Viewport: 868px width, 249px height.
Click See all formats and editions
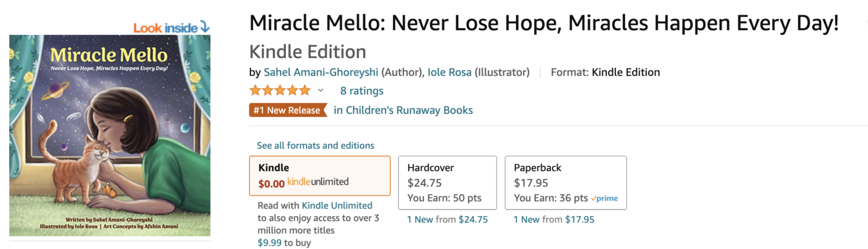pos(315,145)
